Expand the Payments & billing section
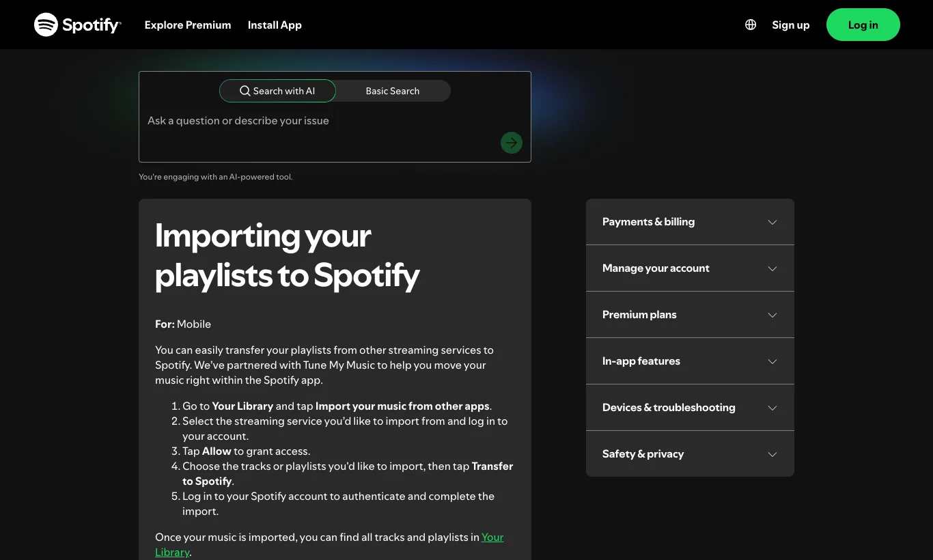The image size is (933, 560). point(690,222)
